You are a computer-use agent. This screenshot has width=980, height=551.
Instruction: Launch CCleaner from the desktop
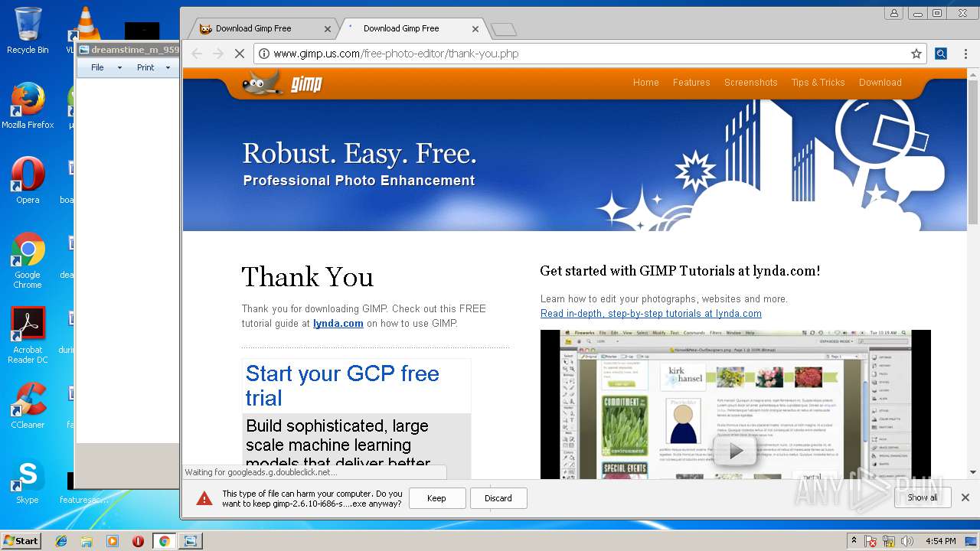click(x=28, y=406)
